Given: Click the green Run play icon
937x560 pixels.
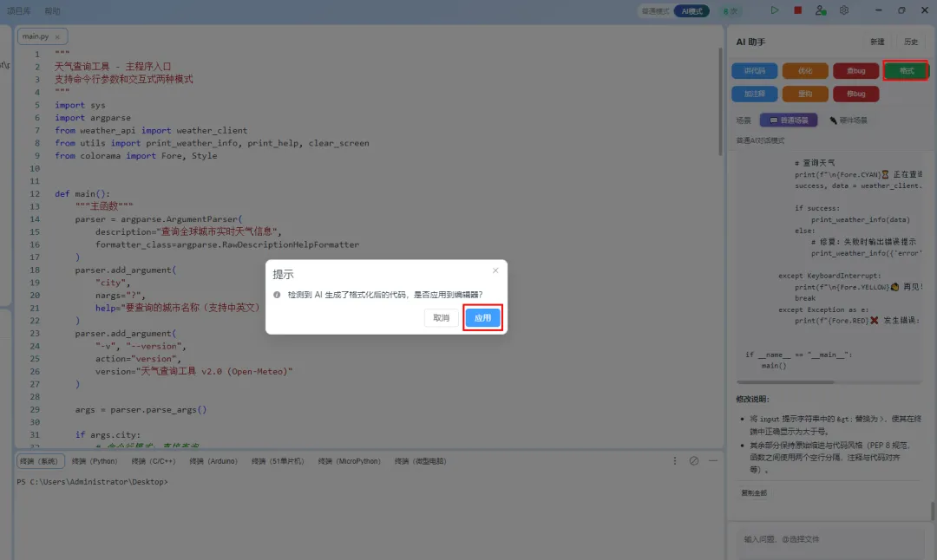Looking at the screenshot, I should (774, 10).
